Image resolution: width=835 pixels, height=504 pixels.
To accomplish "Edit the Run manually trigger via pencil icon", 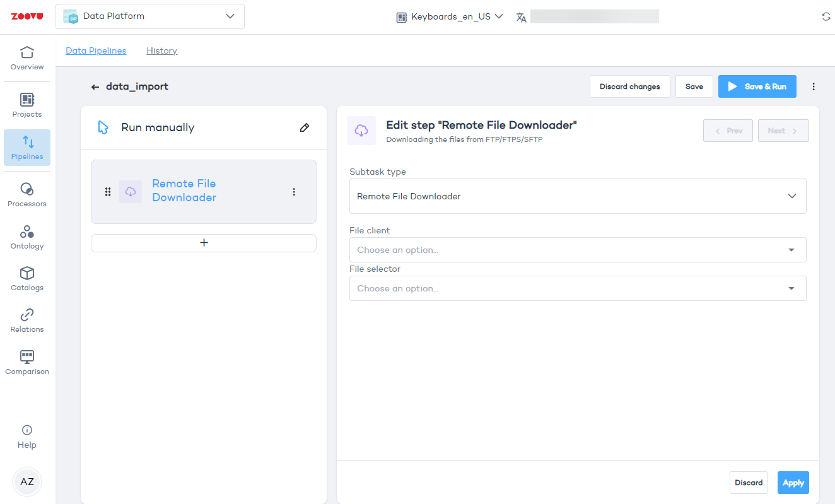I will click(305, 127).
